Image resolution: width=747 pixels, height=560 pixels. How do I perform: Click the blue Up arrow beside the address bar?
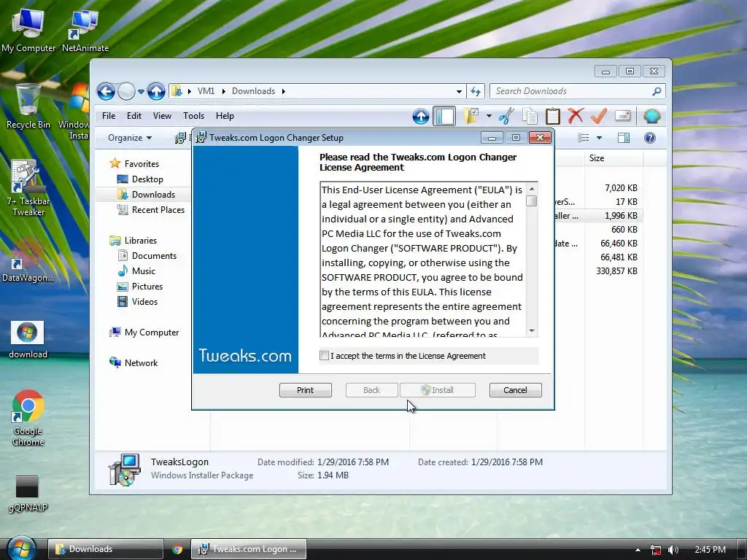156,91
